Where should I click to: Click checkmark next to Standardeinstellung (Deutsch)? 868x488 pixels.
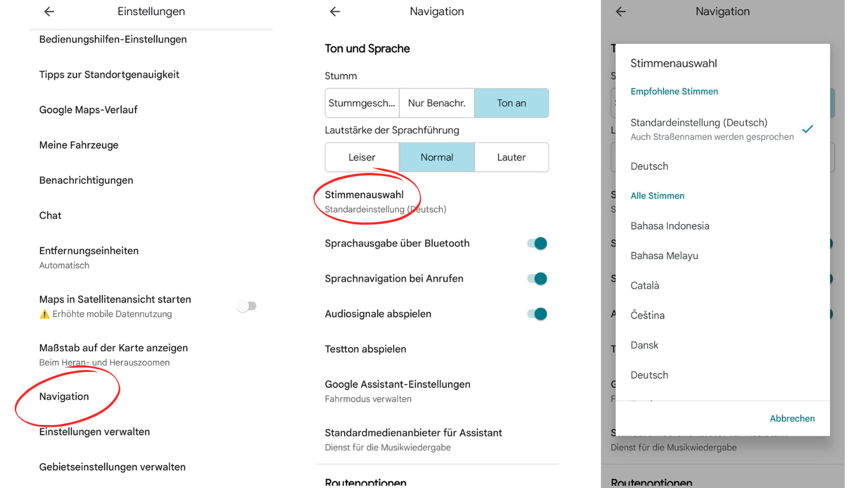point(807,129)
